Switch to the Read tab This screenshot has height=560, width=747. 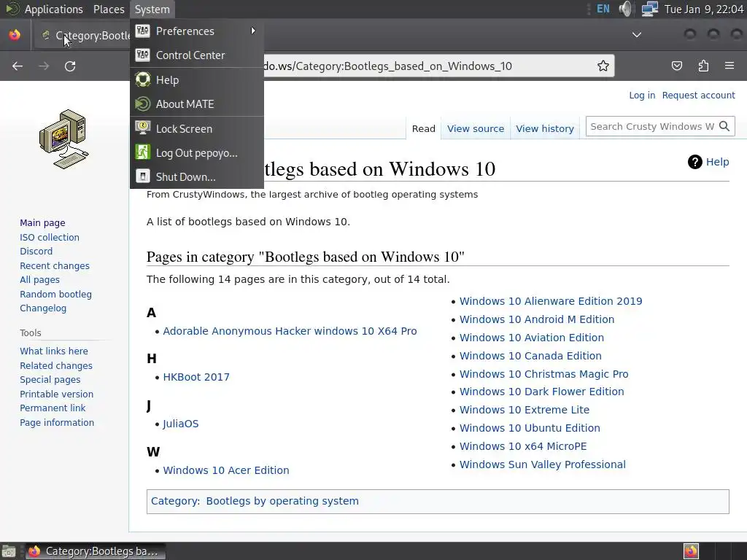click(424, 128)
